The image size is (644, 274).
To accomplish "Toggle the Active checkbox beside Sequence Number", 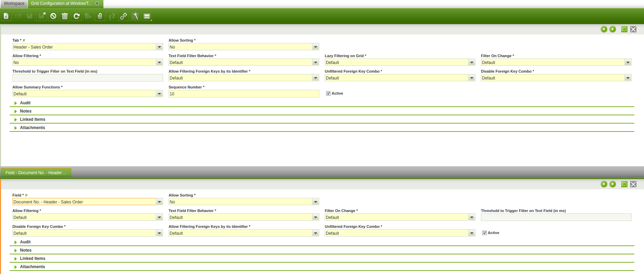I will (328, 94).
